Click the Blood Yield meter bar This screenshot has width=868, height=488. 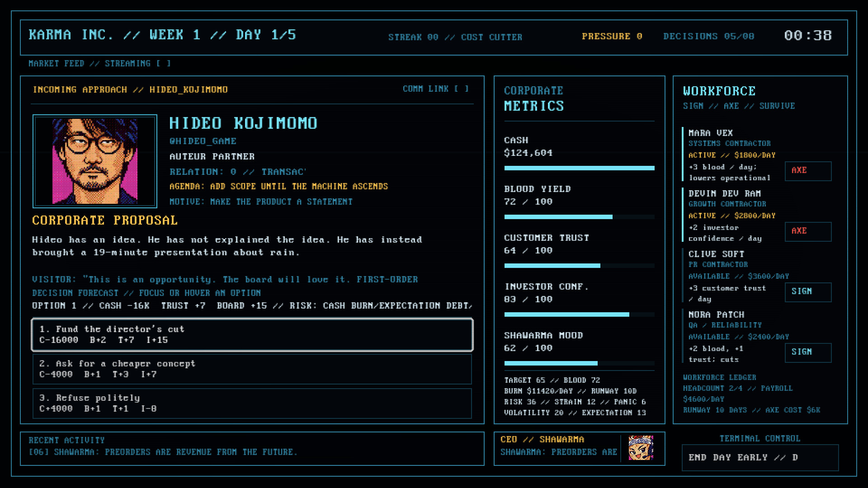pyautogui.click(x=579, y=217)
